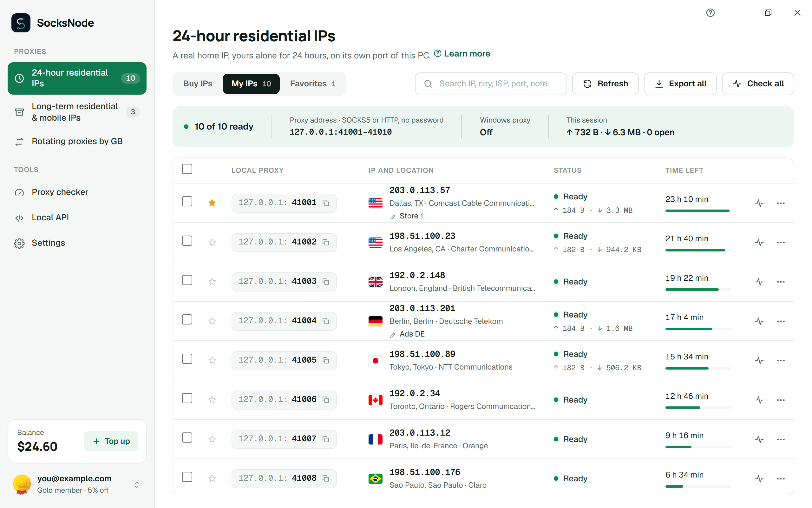The image size is (812, 508).
Task: Click the 23 h 10 min time-left progress bar
Action: pyautogui.click(x=698, y=211)
